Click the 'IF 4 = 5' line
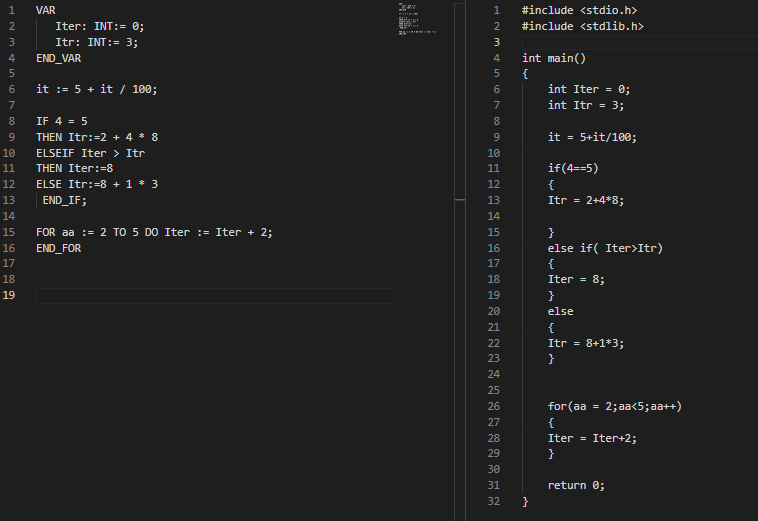The width and height of the screenshot is (758, 521). (61, 121)
